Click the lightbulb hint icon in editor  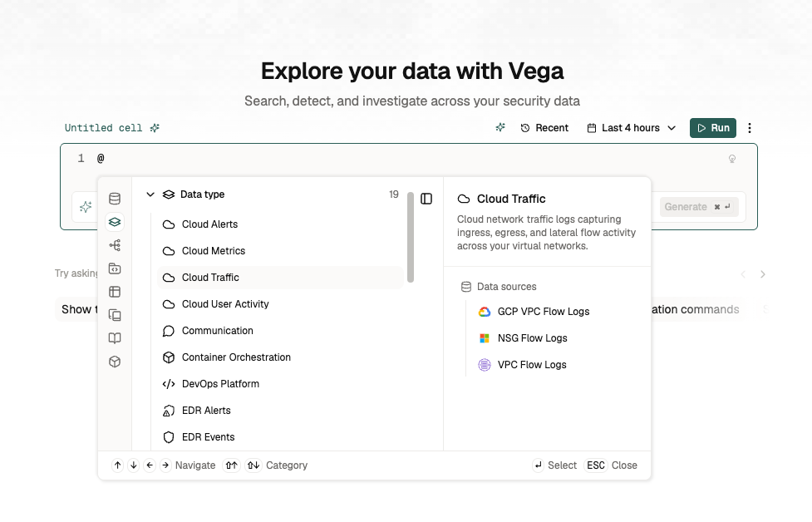(x=731, y=159)
